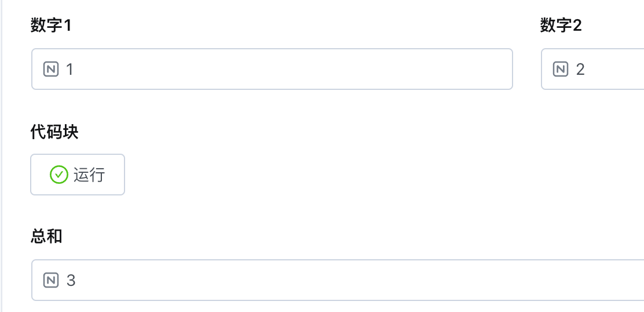Click the number type icon in 数字1 field
Screen dimensions: 644x312
coord(51,70)
